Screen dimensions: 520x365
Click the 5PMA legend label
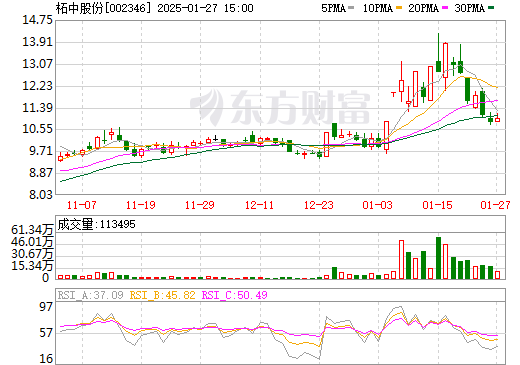pyautogui.click(x=333, y=8)
